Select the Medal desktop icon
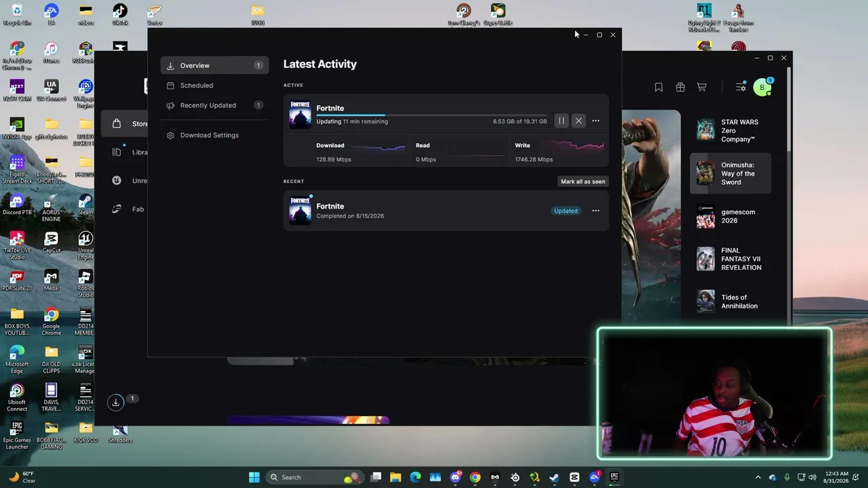This screenshot has width=868, height=488. (51, 281)
